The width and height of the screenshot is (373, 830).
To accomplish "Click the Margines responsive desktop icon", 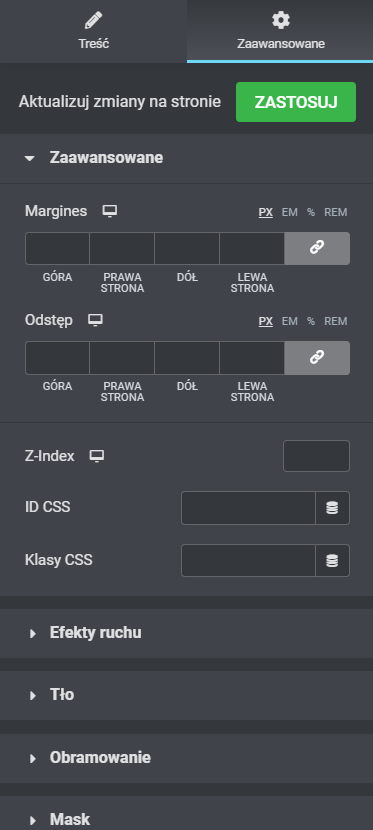I will point(110,211).
